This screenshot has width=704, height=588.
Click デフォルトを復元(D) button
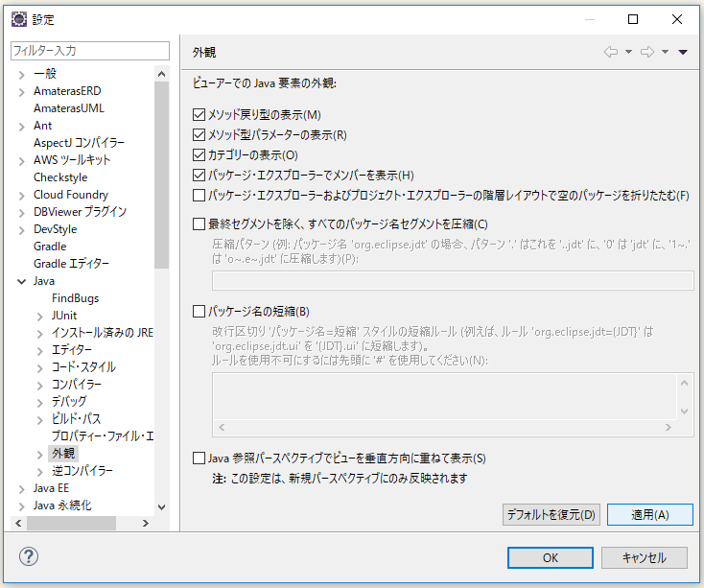[x=551, y=514]
